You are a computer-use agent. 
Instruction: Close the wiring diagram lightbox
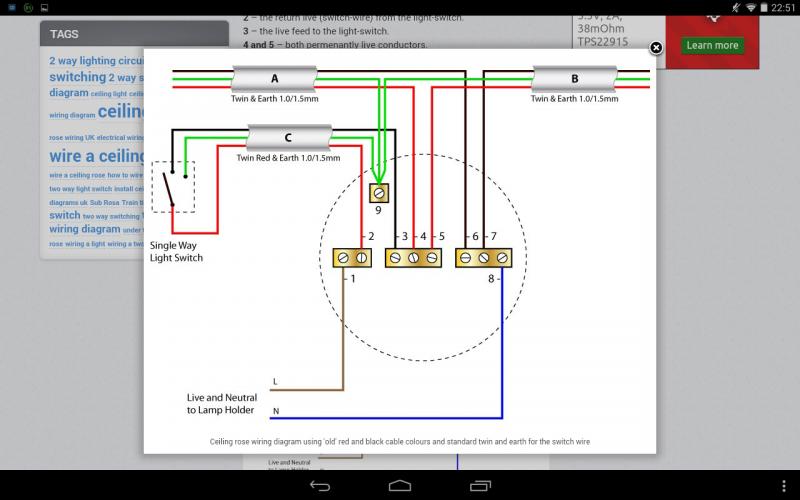[656, 48]
